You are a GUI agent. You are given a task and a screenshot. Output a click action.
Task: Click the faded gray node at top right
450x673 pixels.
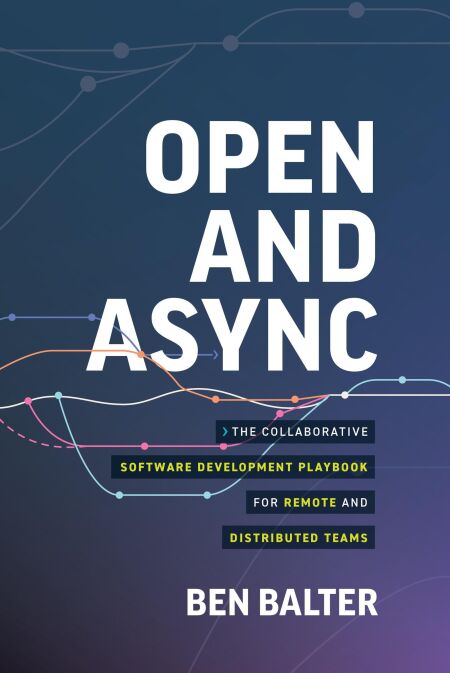(356, 10)
